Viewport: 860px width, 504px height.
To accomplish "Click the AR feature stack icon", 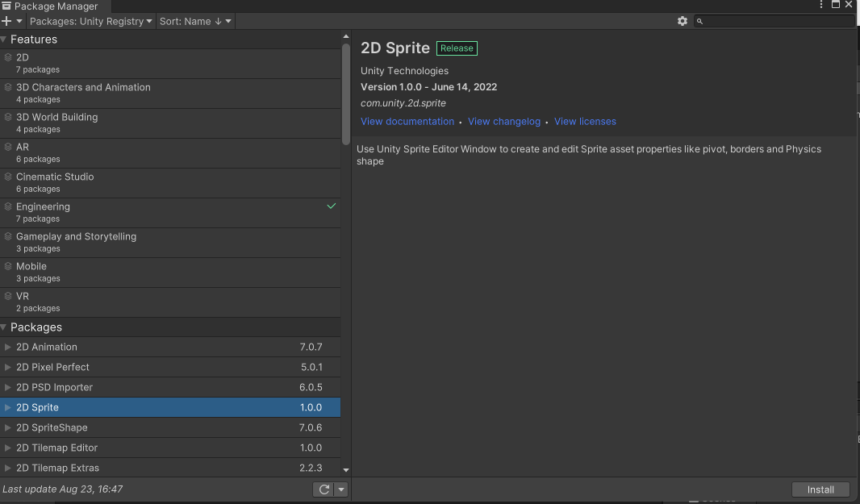I will coord(8,147).
